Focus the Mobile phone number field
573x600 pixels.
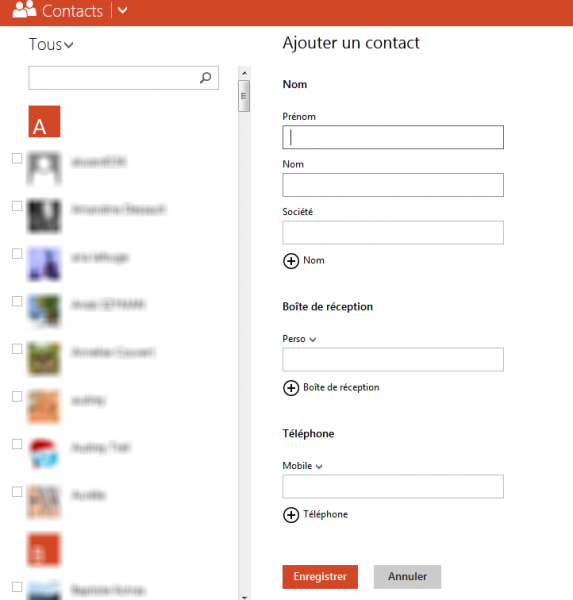[x=393, y=486]
